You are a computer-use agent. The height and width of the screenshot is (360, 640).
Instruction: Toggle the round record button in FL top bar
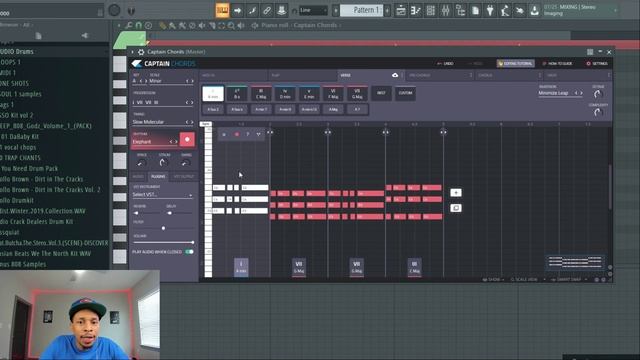(x=114, y=10)
